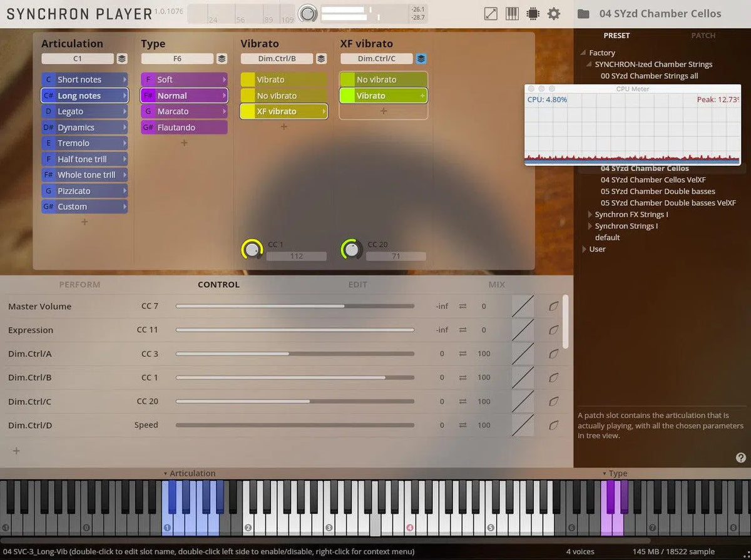This screenshot has height=560, width=751.
Task: Toggle the swap arrows on Expression row
Action: [x=462, y=330]
